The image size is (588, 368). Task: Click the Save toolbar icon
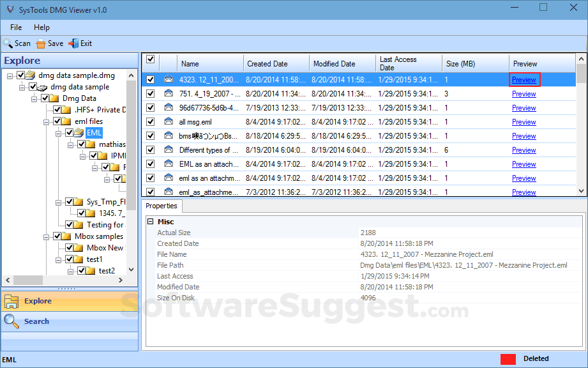tap(40, 43)
